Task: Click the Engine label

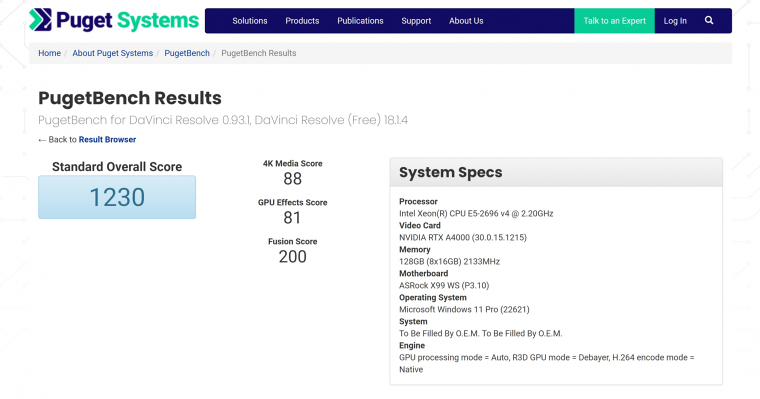Action: tap(412, 345)
